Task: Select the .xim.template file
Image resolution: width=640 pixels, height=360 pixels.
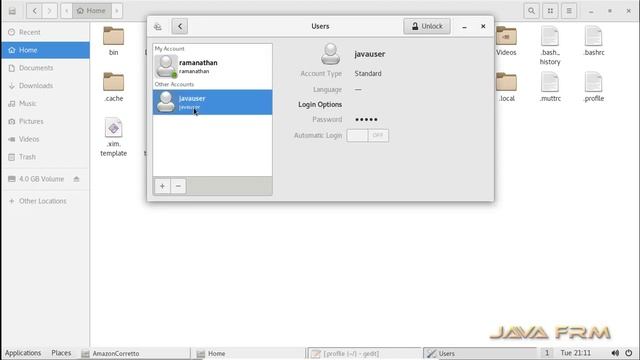Action: pos(113,137)
